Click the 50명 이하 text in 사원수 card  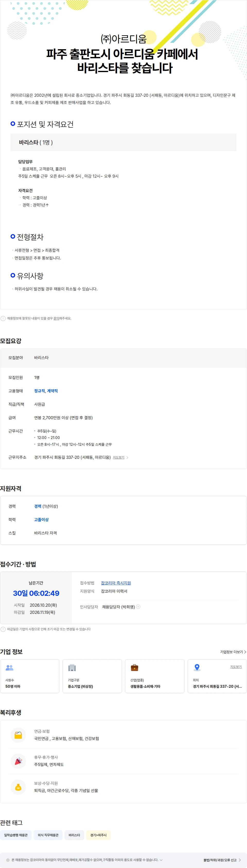(x=13, y=686)
